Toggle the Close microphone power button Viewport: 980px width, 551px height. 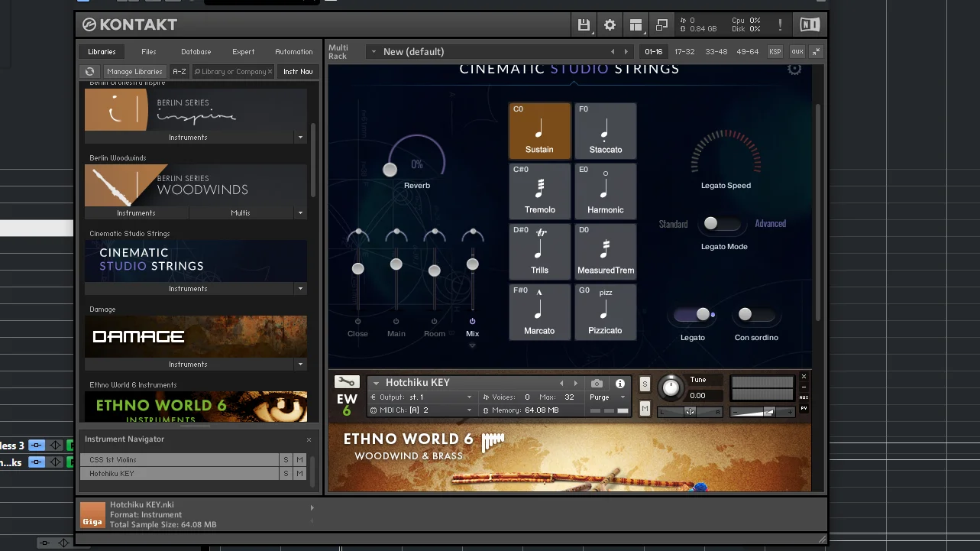(x=357, y=322)
